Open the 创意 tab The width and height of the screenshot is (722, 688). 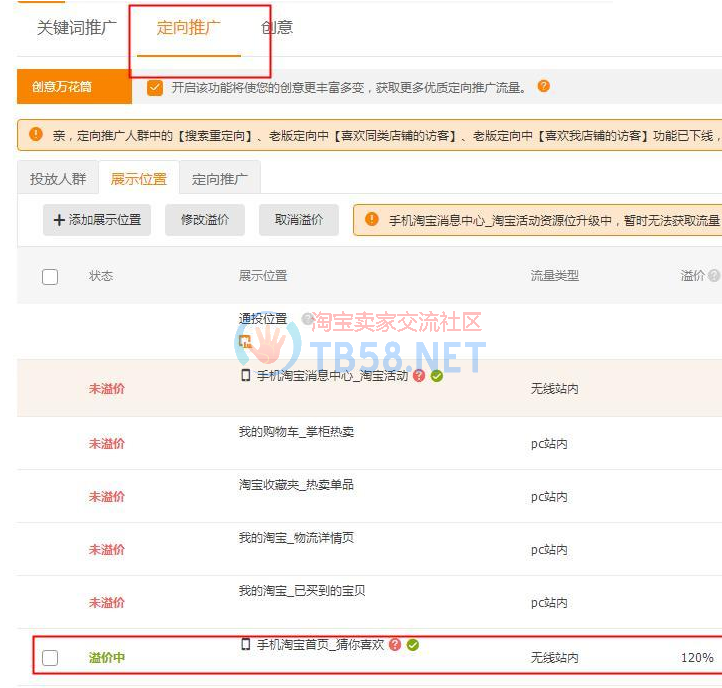pos(277,27)
